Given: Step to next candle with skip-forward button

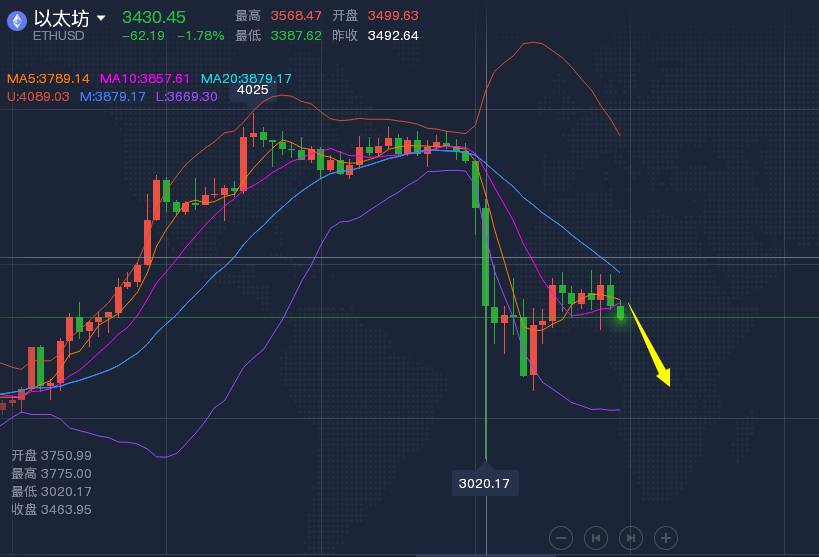Looking at the screenshot, I should coord(631,537).
